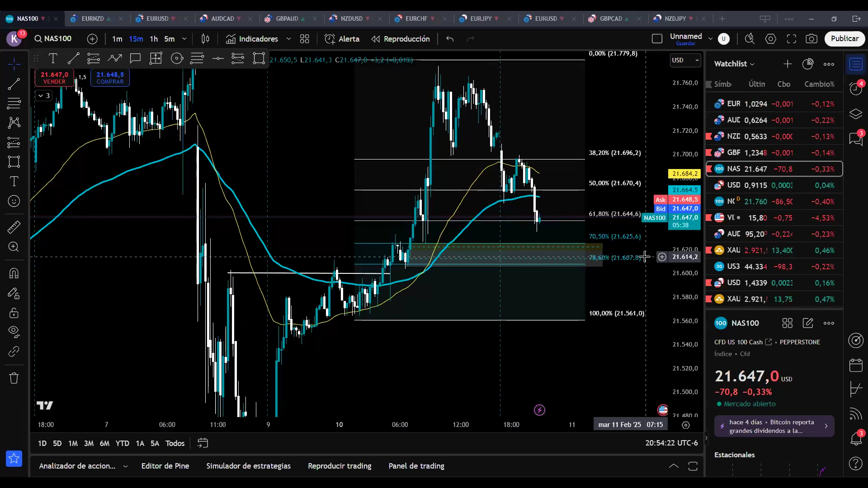
Task: Click the Publicar button
Action: pos(844,39)
